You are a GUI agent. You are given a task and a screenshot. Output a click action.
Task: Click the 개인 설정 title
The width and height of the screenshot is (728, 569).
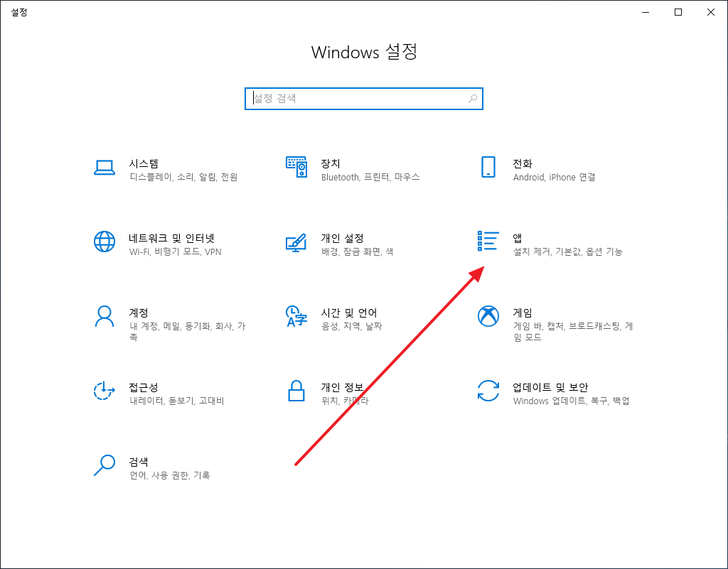coord(342,238)
